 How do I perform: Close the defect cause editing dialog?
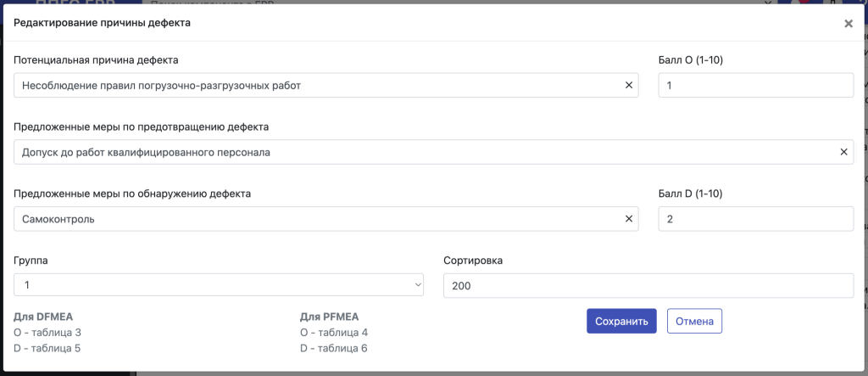pos(848,23)
